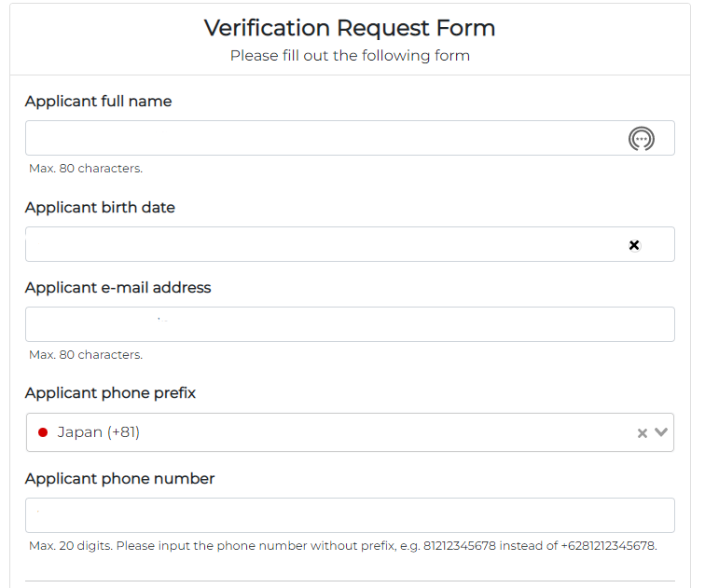Click the red Japan flag dot
This screenshot has height=588, width=705.
(43, 432)
